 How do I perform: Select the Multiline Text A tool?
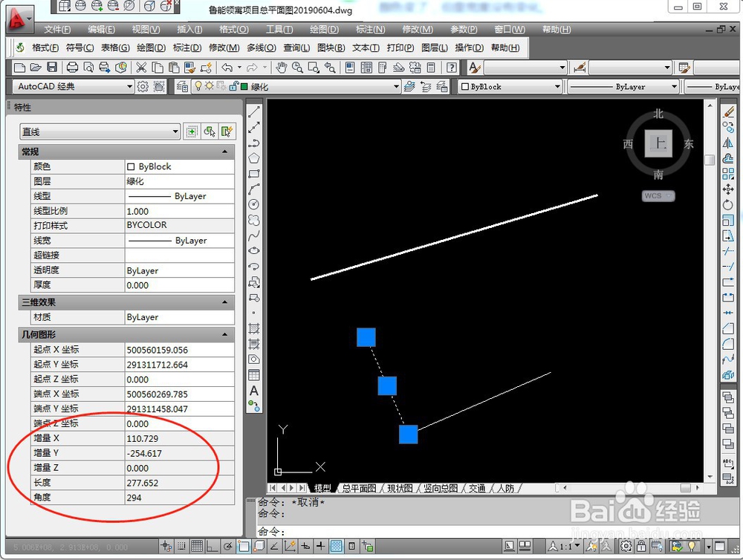(x=254, y=391)
